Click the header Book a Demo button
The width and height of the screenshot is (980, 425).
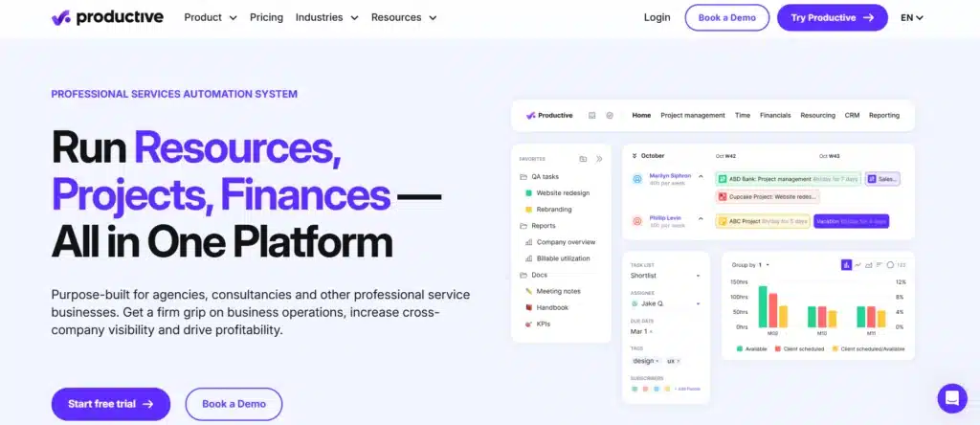point(727,17)
